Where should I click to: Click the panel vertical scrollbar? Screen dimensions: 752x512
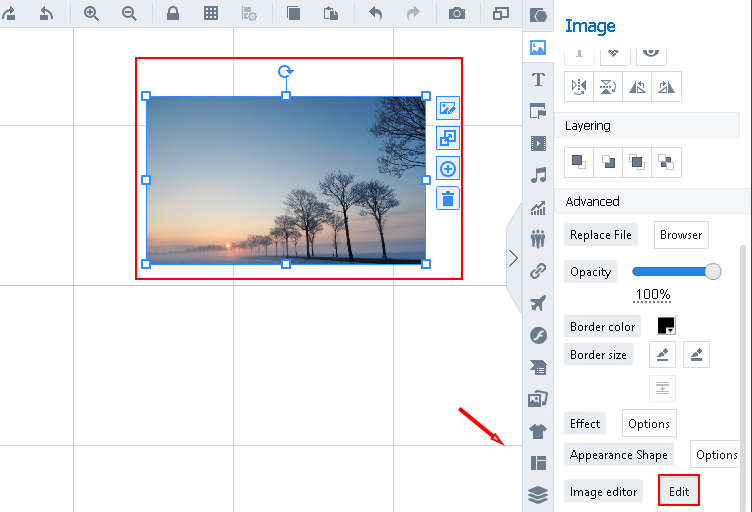[x=743, y=379]
